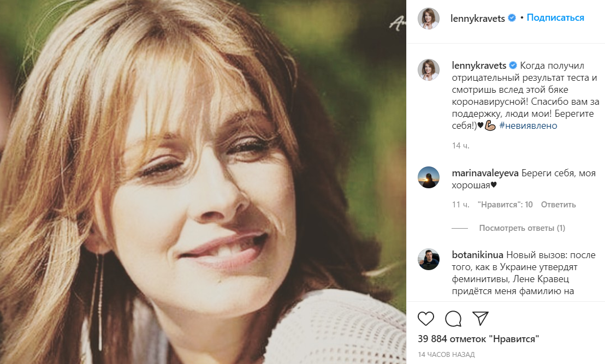
Task: Expand replies with Посмотреть ответы (1)
Action: (x=522, y=228)
